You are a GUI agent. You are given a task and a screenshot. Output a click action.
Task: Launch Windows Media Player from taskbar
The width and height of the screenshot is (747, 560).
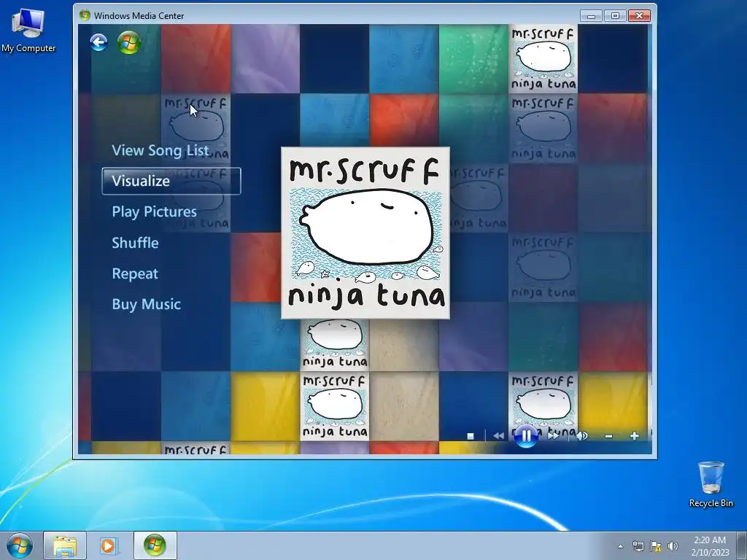[x=109, y=545]
